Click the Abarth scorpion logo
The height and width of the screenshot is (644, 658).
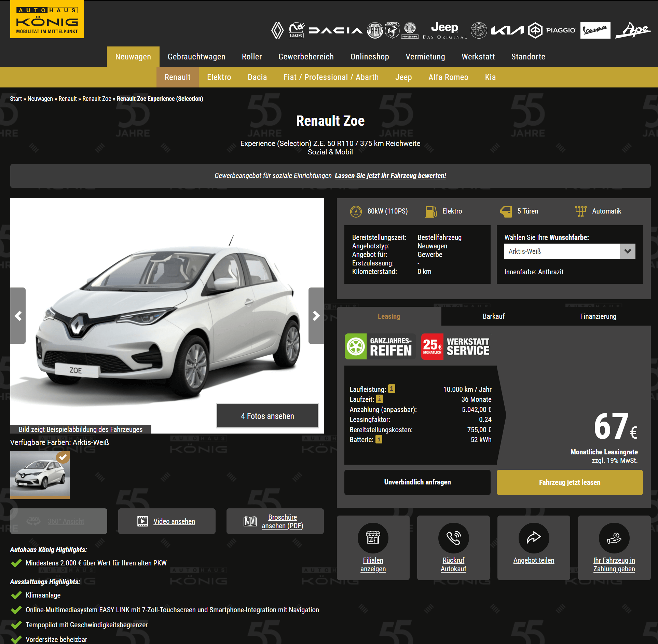pos(393,30)
